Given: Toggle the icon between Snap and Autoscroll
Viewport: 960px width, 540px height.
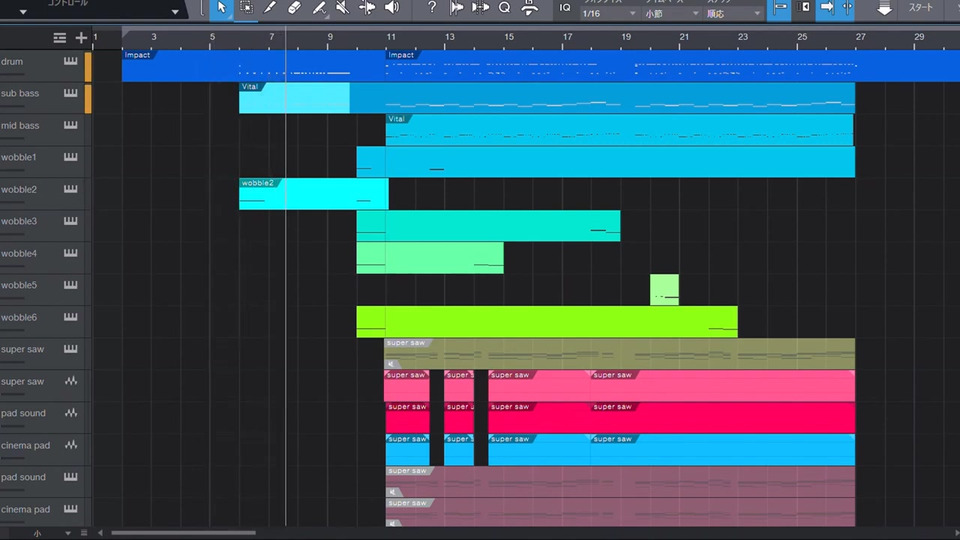Looking at the screenshot, I should click(x=804, y=8).
